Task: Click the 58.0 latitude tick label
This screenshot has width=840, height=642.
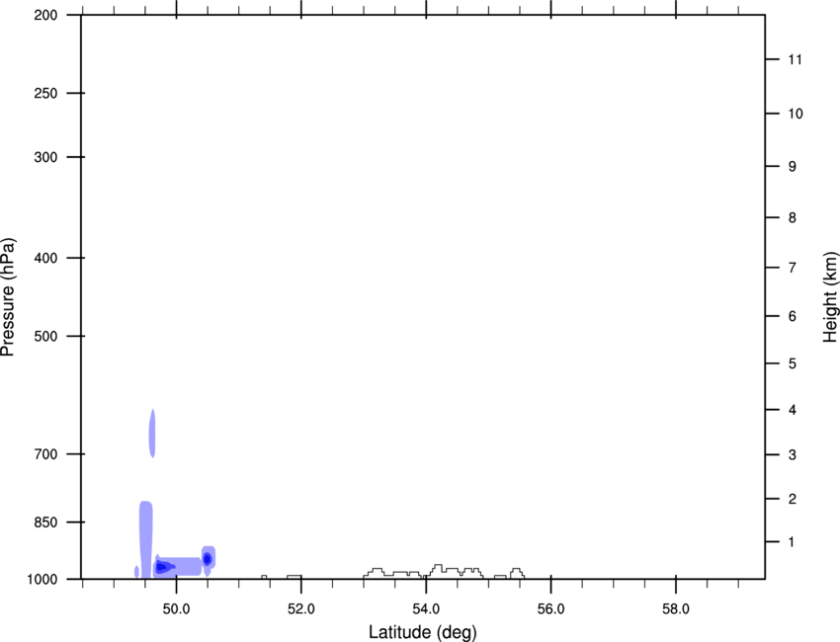Action: click(x=676, y=609)
